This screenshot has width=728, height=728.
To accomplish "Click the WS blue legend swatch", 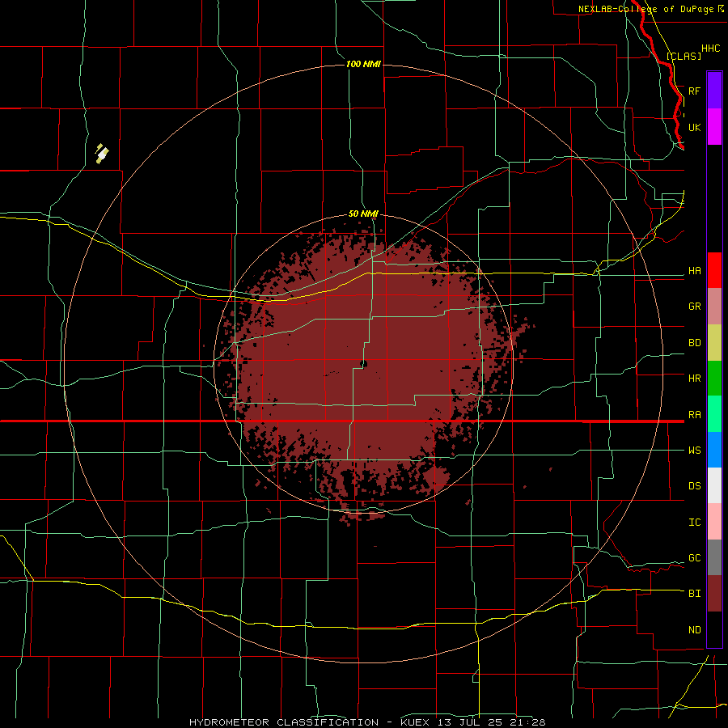I will point(714,450).
